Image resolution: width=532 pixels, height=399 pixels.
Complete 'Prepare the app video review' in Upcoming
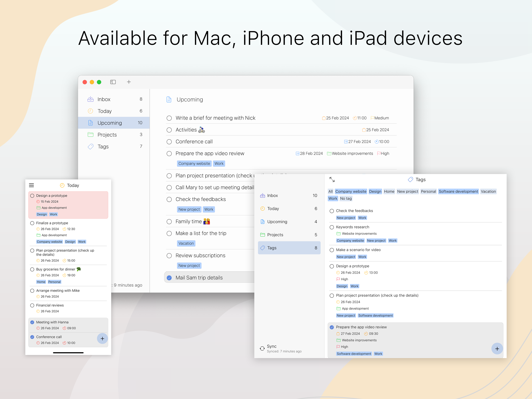coord(169,154)
